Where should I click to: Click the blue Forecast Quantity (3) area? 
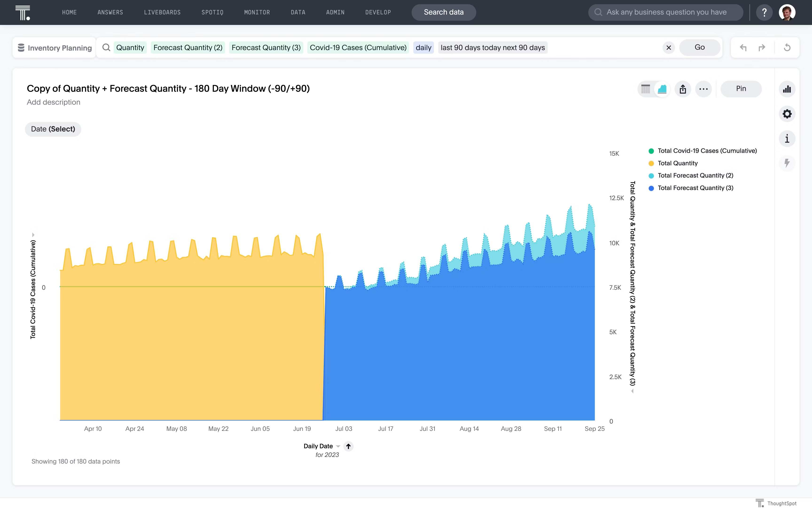click(460, 353)
